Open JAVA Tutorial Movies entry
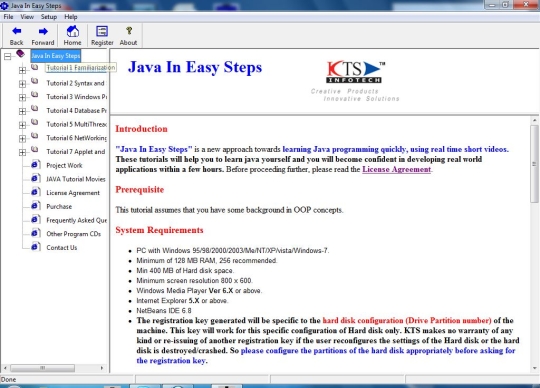 pos(76,179)
